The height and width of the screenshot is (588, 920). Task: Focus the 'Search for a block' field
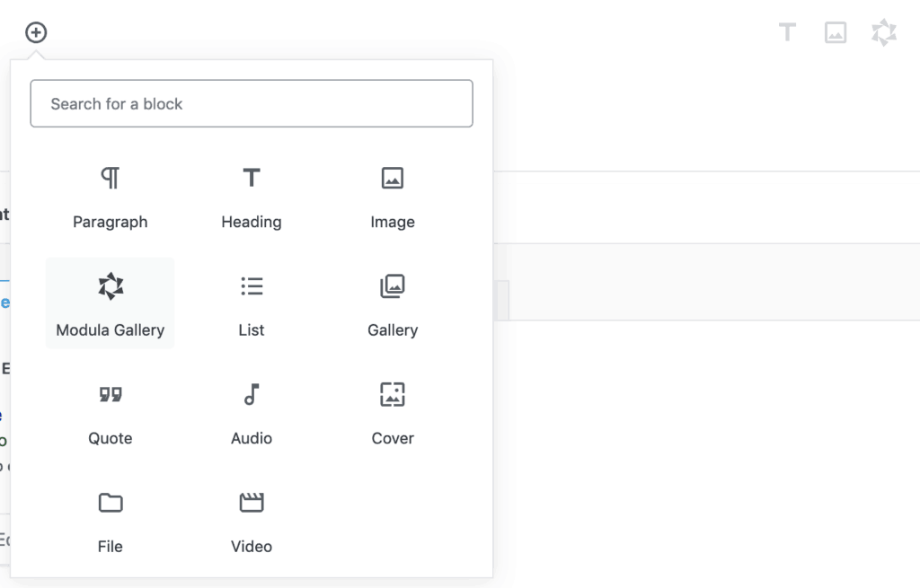(252, 103)
